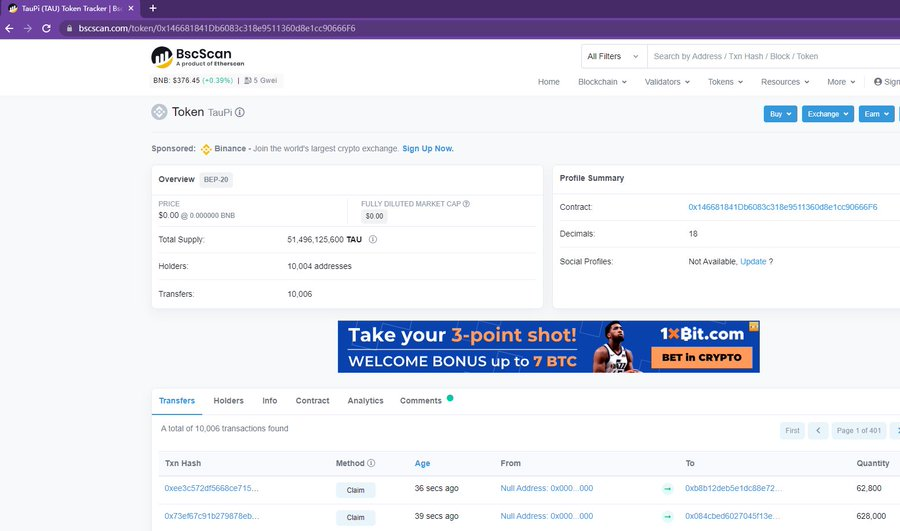Viewport: 900px width, 531px height.
Task: Click the info icon next to Total Supply TAU
Action: 373,239
